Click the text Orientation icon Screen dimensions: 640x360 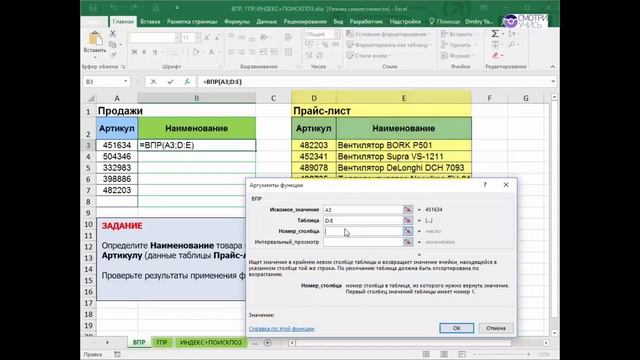click(x=264, y=38)
